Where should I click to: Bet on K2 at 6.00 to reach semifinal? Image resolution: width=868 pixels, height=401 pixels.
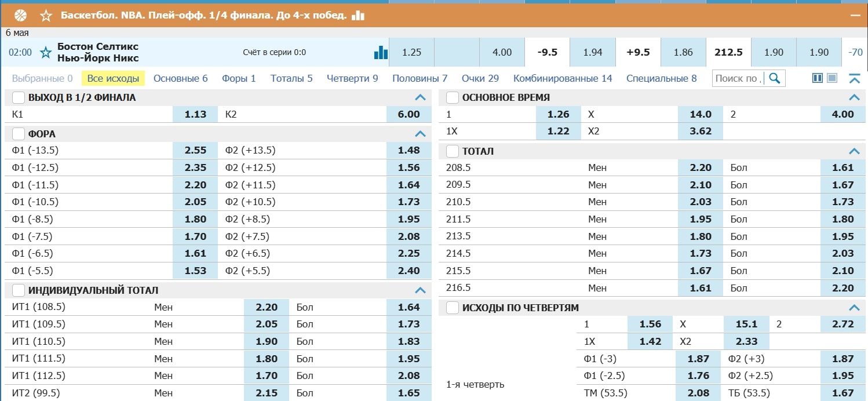pos(409,115)
